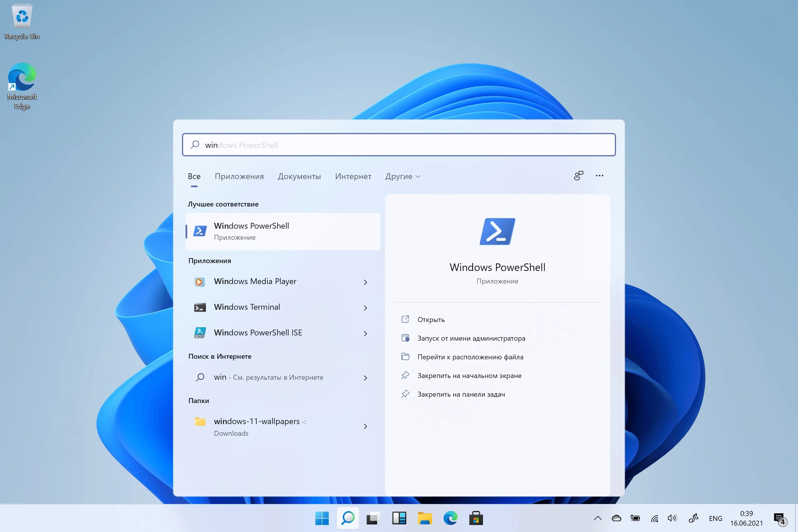Image resolution: width=798 pixels, height=532 pixels.
Task: Select the 'Приложения' search tab
Action: (239, 176)
